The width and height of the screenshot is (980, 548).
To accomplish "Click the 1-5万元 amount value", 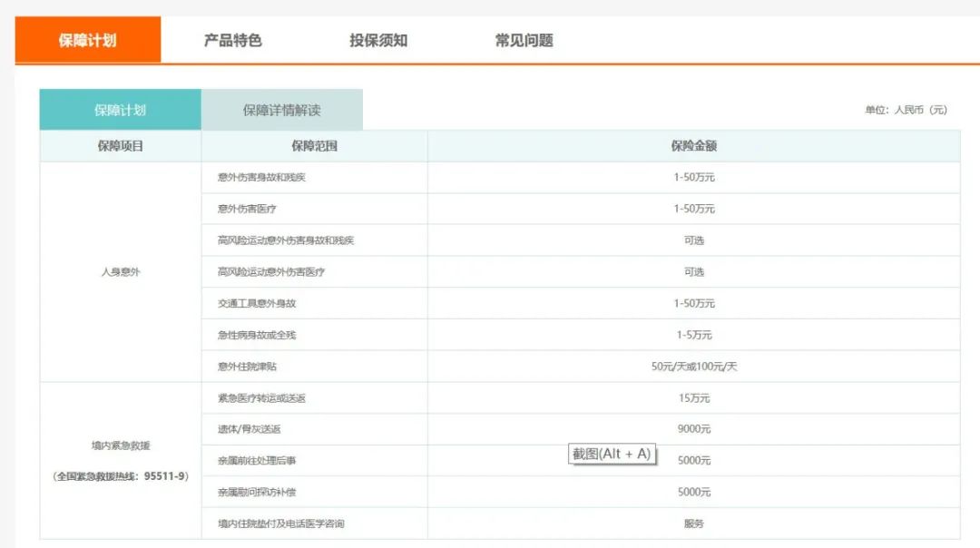I will coord(694,335).
